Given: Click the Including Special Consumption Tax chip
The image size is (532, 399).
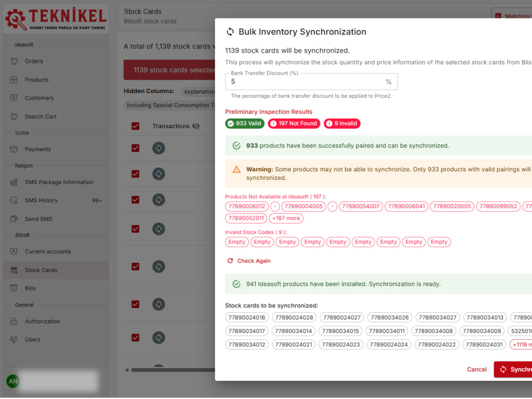Looking at the screenshot, I should tap(170, 105).
